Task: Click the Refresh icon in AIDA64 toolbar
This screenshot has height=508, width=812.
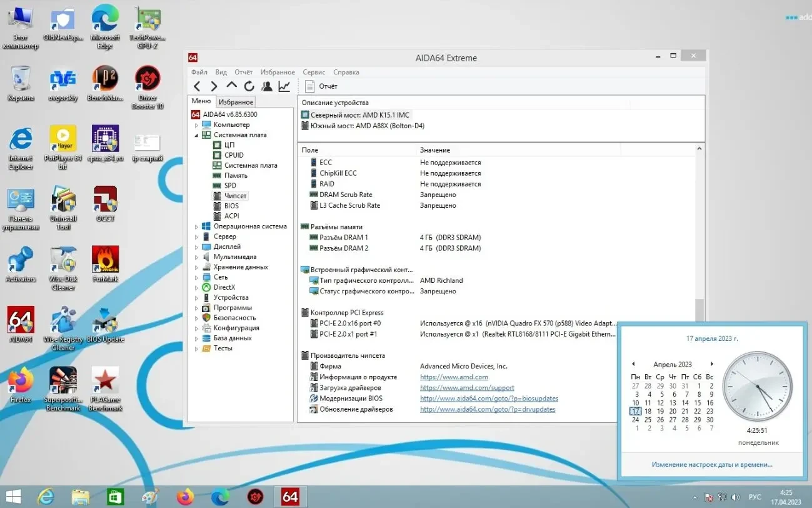Action: [x=249, y=86]
